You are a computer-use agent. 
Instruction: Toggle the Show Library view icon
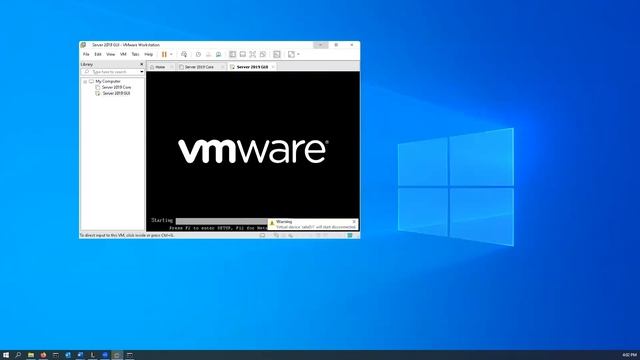click(232, 54)
